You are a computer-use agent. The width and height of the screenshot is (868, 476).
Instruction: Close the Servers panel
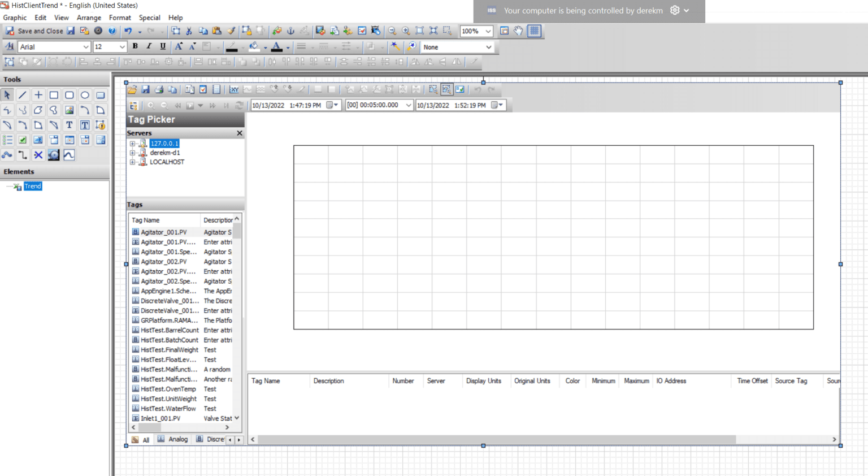[x=239, y=133]
